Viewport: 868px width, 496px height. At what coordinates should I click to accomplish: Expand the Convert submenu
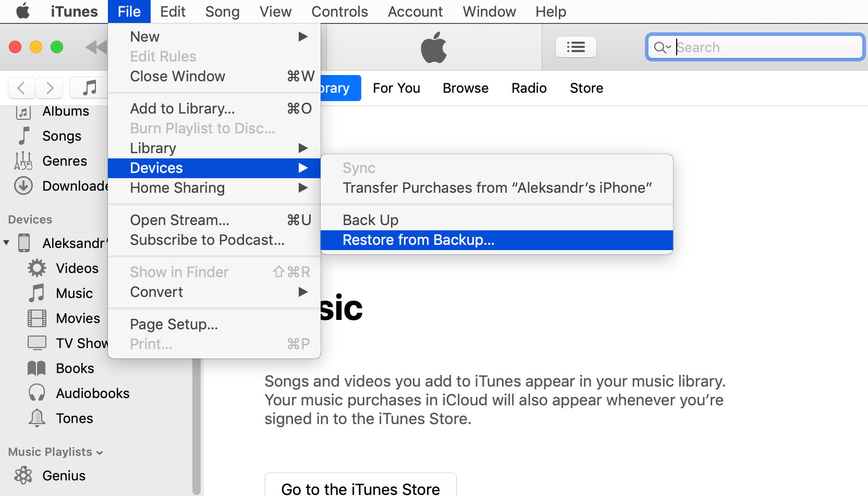coord(214,292)
